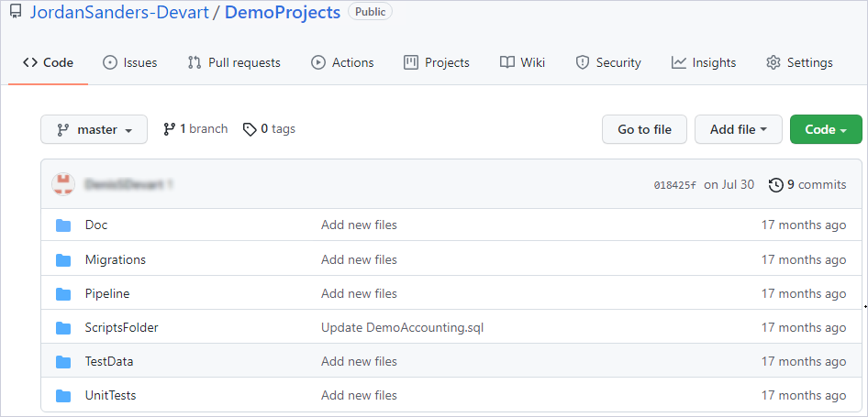Screen dimensions: 868x417
Task: Open the Update DemoAccounting.sql commit message
Action: click(403, 328)
